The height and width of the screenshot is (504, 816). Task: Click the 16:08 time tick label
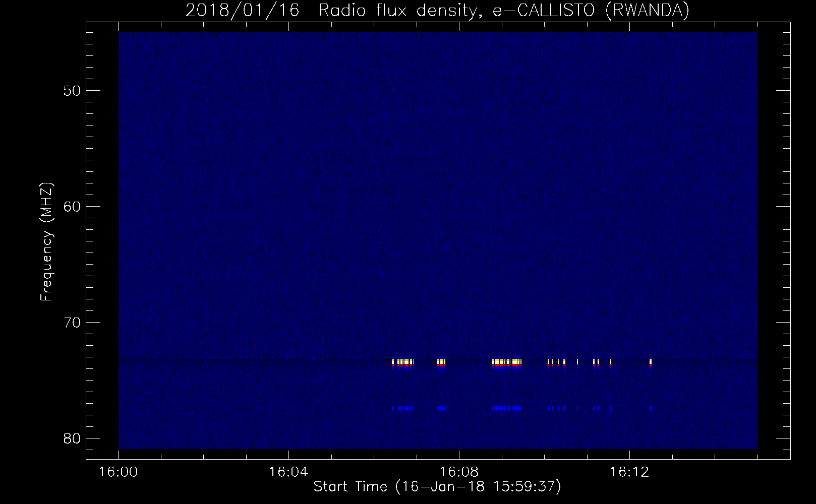tap(459, 472)
